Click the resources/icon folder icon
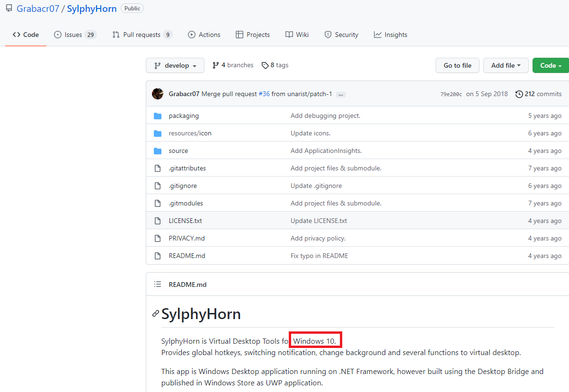Screen dimensions: 569x392 coord(158,134)
